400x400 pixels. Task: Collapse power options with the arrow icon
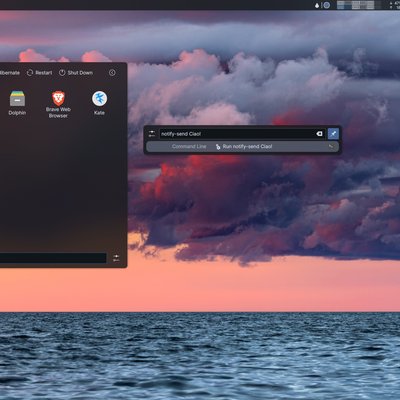(112, 73)
